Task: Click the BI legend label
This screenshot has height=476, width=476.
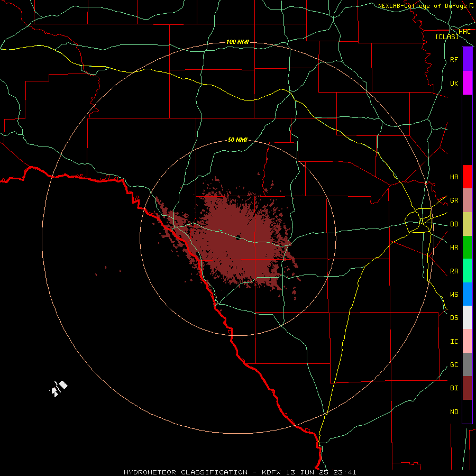Action: pyautogui.click(x=454, y=388)
